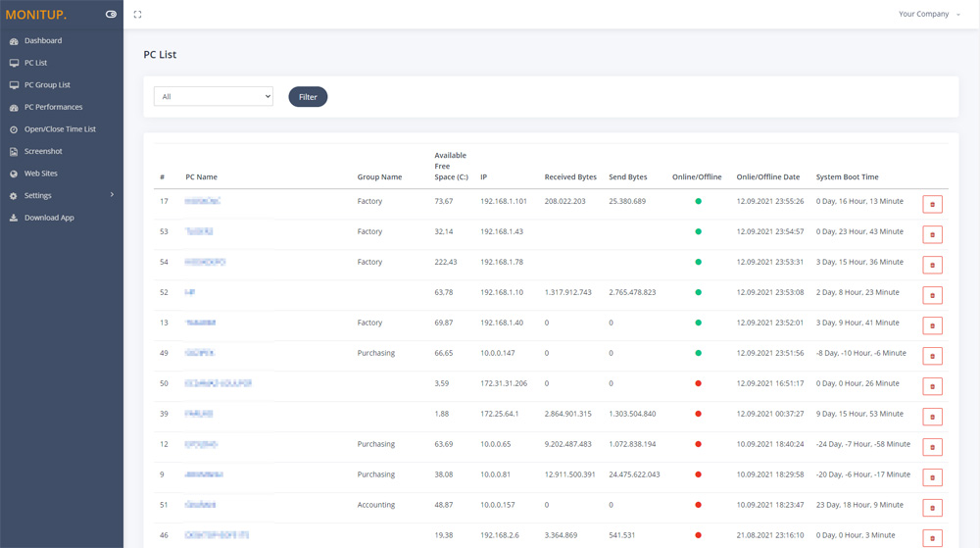Delete PC row number 46

pyautogui.click(x=932, y=538)
